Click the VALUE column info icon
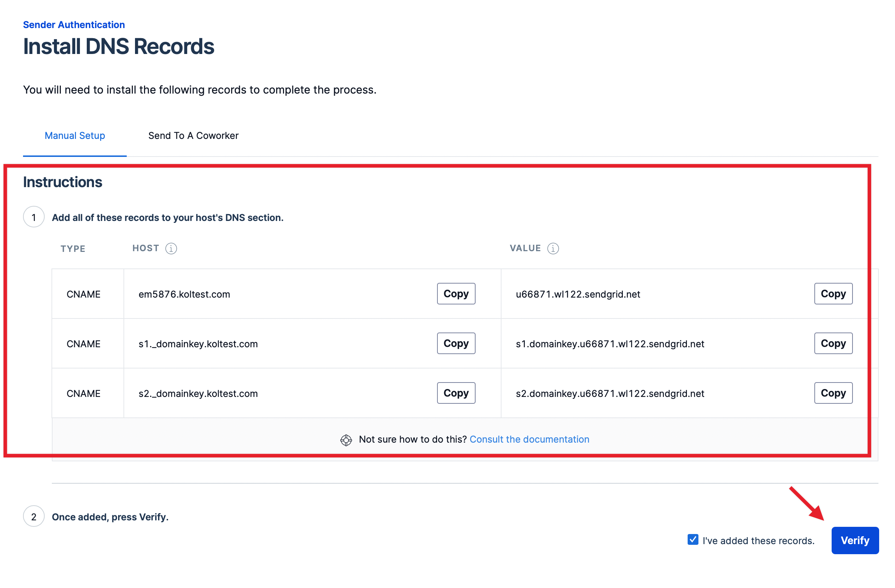The width and height of the screenshot is (895, 588). point(553,249)
